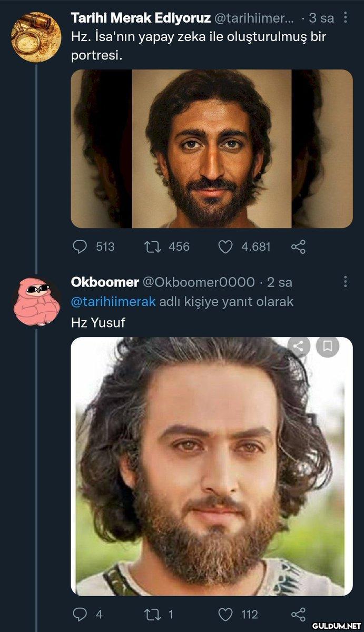Share the Tarihi Merak Ediyoruz tweet

[x=298, y=246]
